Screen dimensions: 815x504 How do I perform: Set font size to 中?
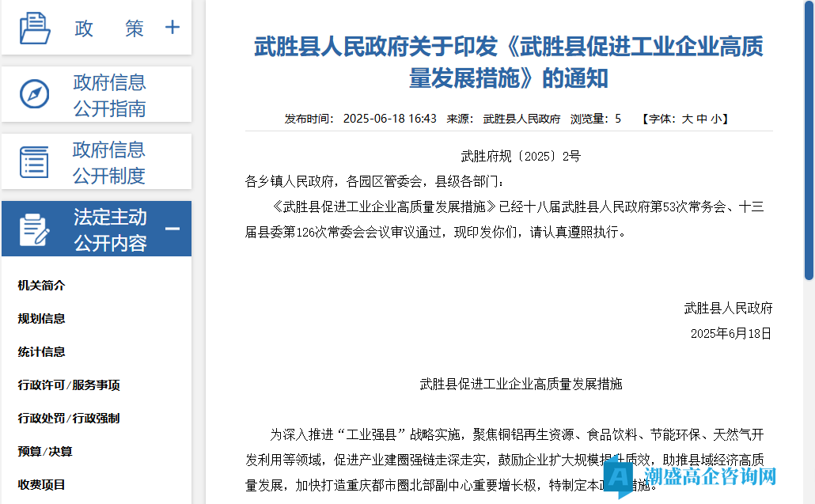click(701, 119)
